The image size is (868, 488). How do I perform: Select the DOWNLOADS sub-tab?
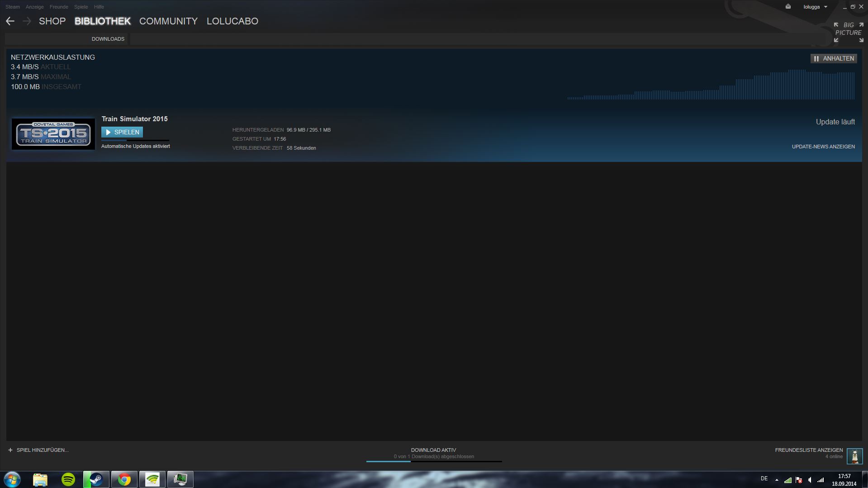pyautogui.click(x=108, y=39)
